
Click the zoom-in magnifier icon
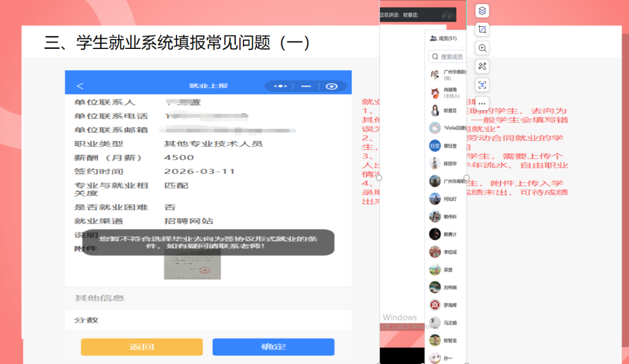(x=482, y=48)
